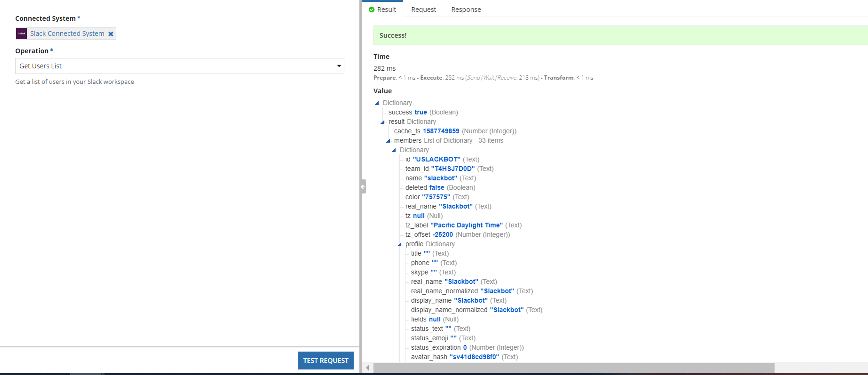Select the real_name_normalized "Slackbot" row

(472, 291)
